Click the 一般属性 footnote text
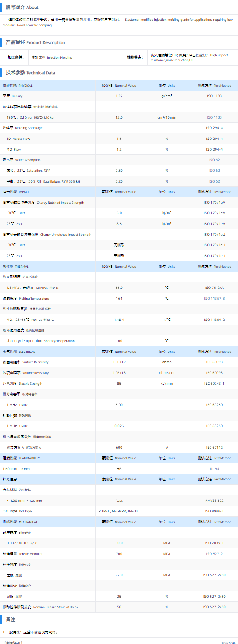 pyautogui.click(x=30, y=632)
